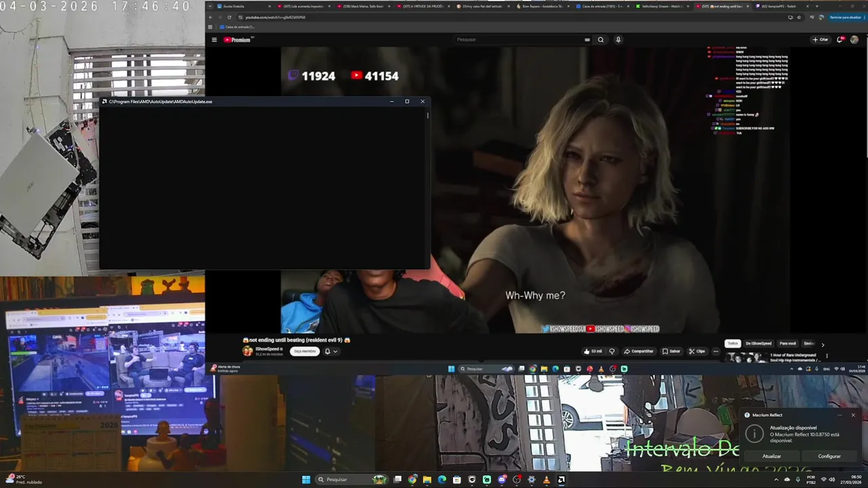The height and width of the screenshot is (488, 868).
Task: Click Atualizar in the Macrium Reflect notification
Action: tap(772, 456)
